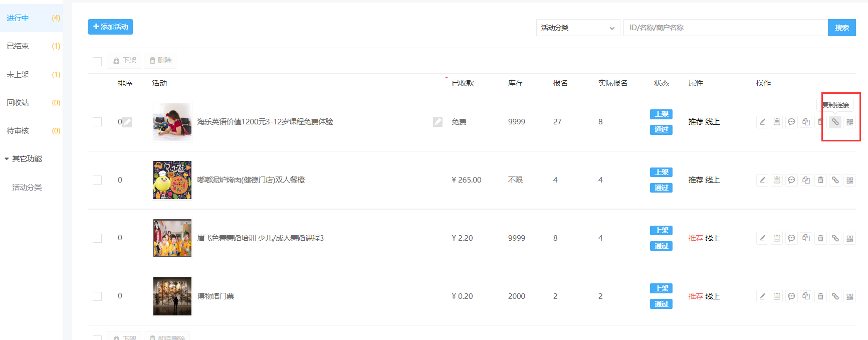Edit the 嘟嘟泥炉烤肉 activity with pencil icon
The image size is (868, 340).
pos(762,180)
